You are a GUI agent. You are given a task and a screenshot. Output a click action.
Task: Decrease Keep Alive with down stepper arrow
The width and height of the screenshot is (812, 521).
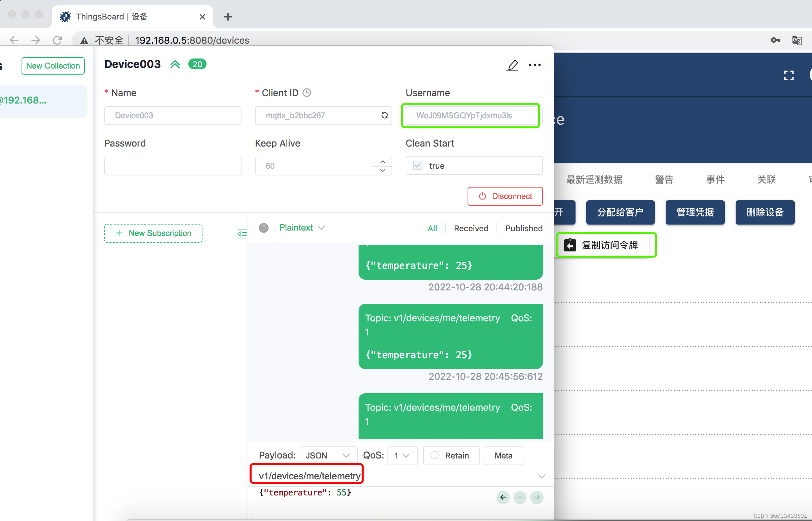point(383,170)
